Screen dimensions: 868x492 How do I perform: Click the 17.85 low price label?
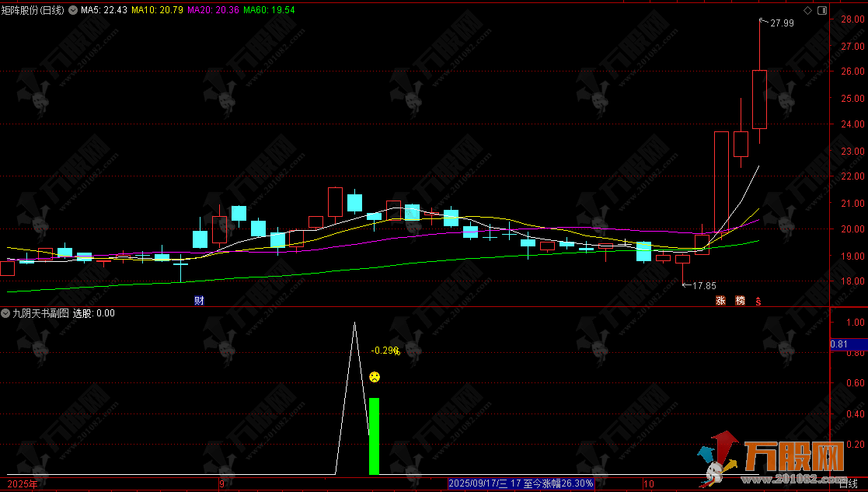[x=704, y=285]
